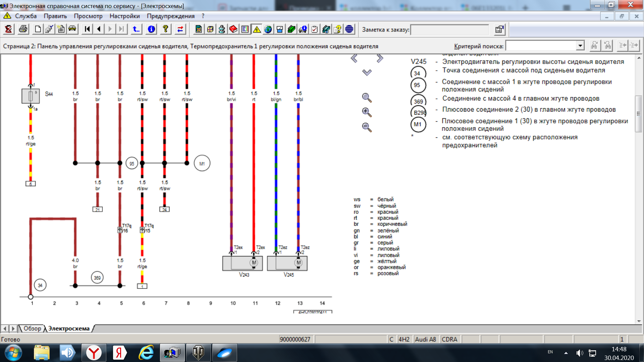Click the green box toolbar icon
644x362 pixels.
291,29
